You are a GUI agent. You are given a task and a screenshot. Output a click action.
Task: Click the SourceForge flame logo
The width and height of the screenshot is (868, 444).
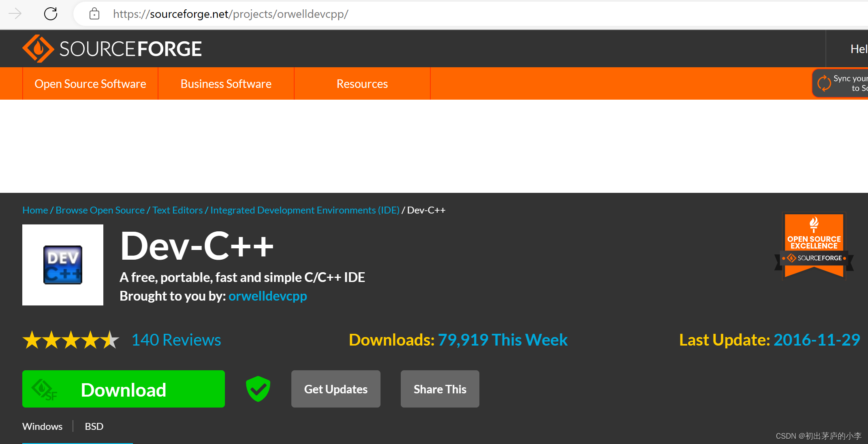[38, 49]
